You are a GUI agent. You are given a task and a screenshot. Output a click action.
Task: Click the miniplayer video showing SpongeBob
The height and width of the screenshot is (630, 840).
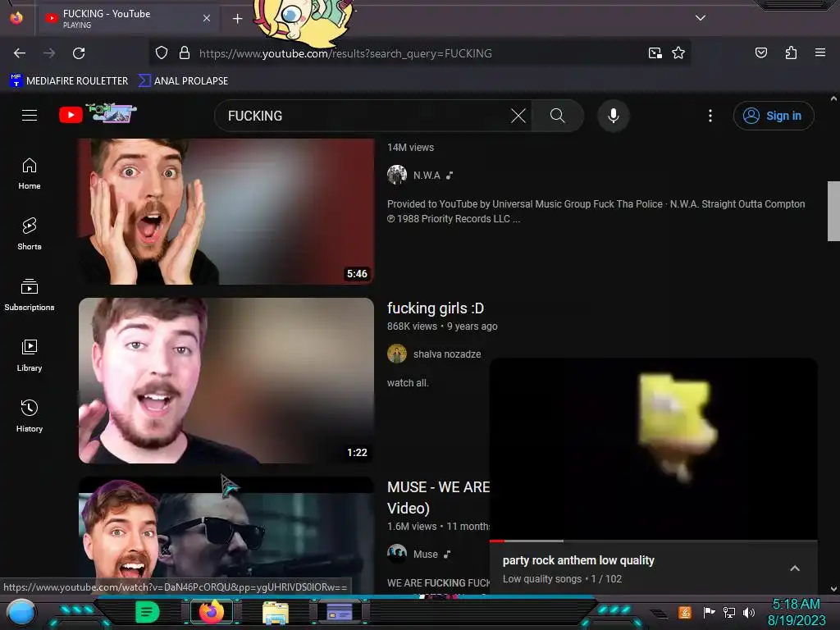pos(654,449)
